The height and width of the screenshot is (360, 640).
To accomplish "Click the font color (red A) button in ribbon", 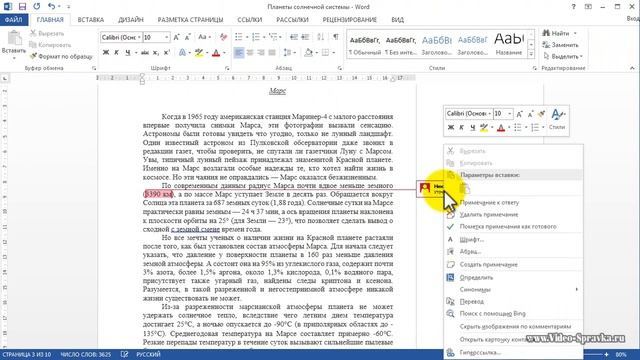I will coord(216,53).
